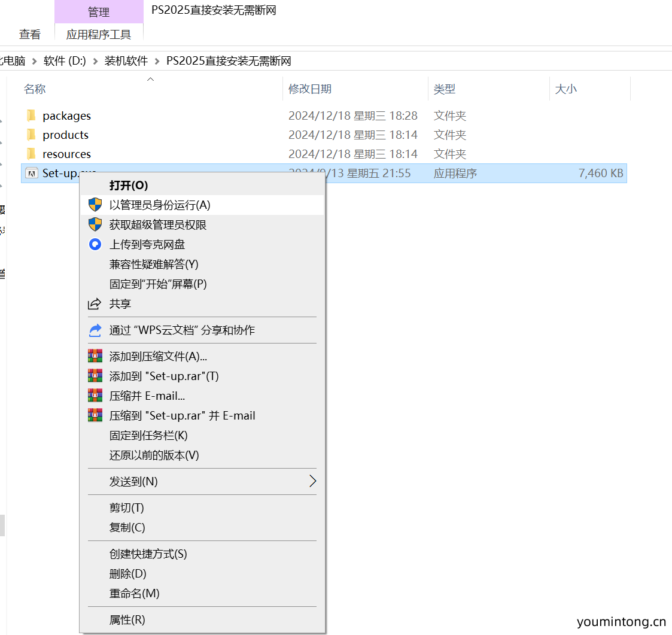Switch to the 管理 ribbon tab

pos(99,11)
